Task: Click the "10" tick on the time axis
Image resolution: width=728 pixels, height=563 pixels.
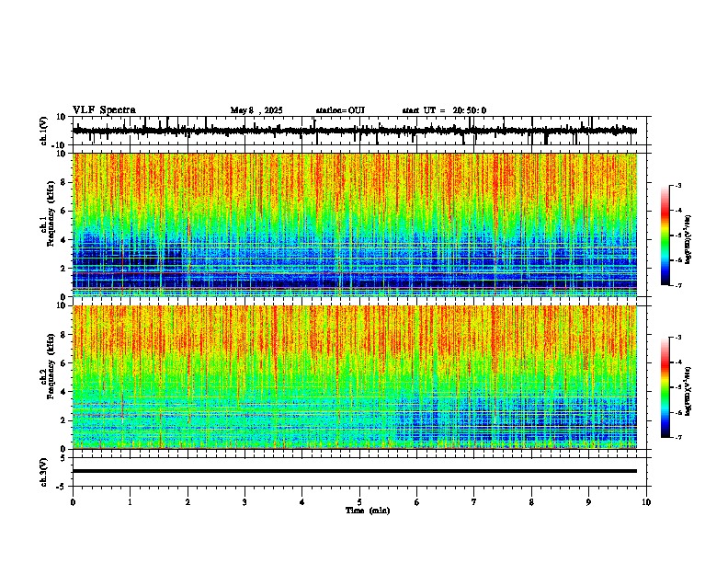Action: click(646, 502)
